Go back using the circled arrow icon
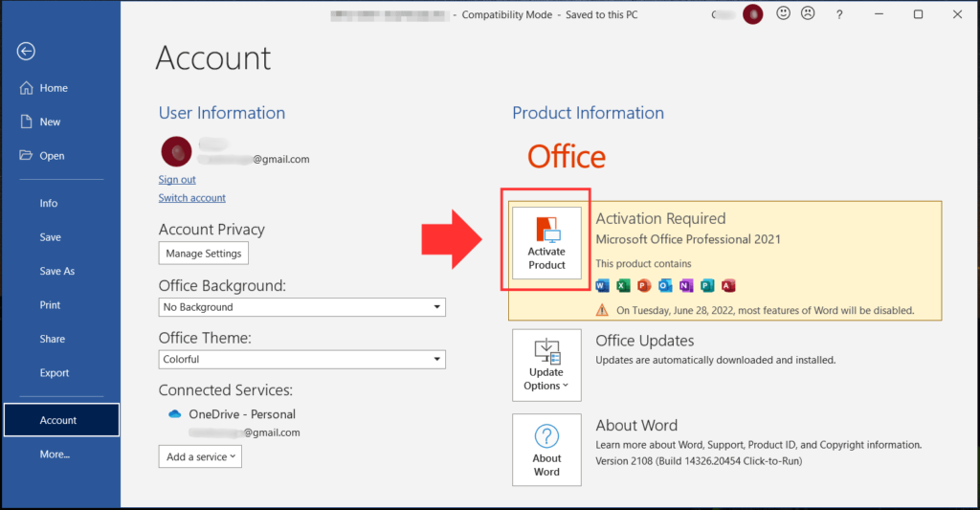The image size is (980, 510). click(x=26, y=52)
